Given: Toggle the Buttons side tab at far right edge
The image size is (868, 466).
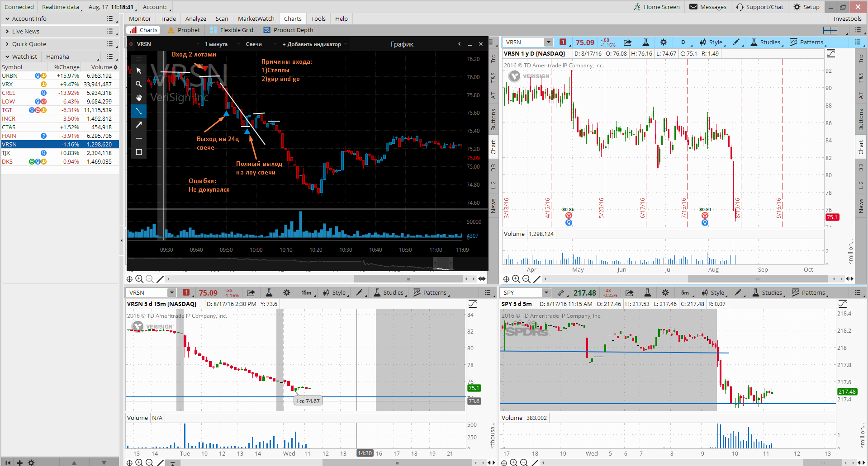Looking at the screenshot, I should coord(861,120).
